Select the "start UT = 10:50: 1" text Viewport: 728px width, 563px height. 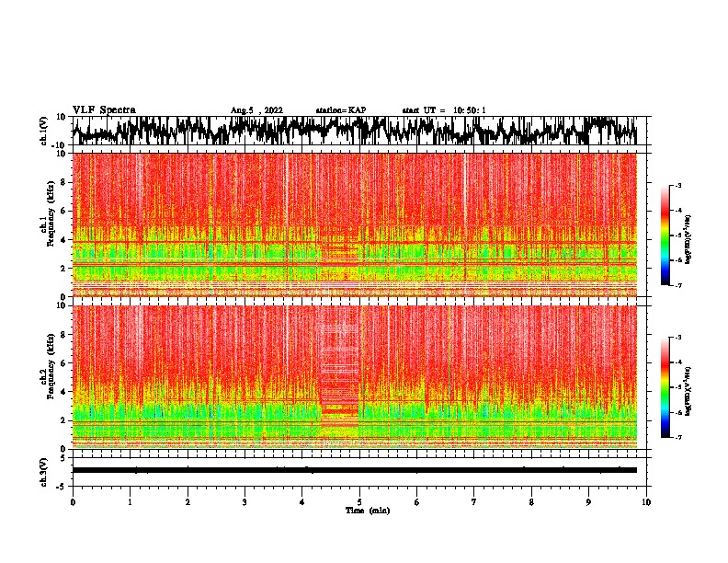click(x=444, y=110)
